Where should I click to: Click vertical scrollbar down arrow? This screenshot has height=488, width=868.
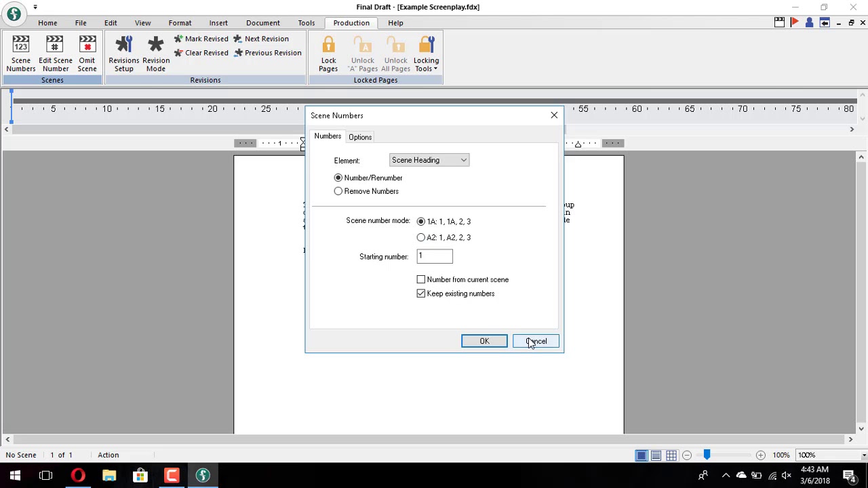point(861,428)
